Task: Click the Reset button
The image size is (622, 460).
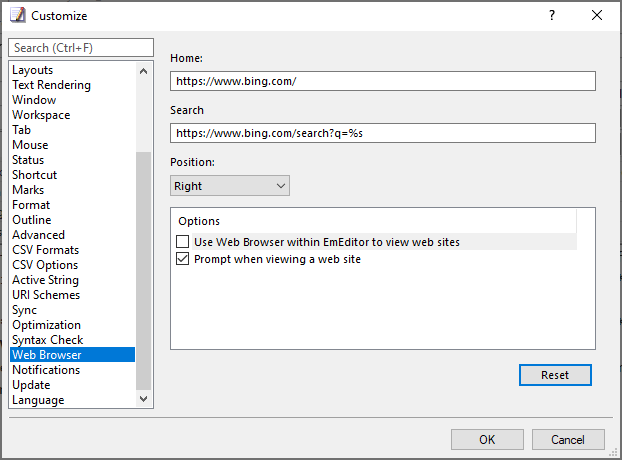Action: point(555,375)
